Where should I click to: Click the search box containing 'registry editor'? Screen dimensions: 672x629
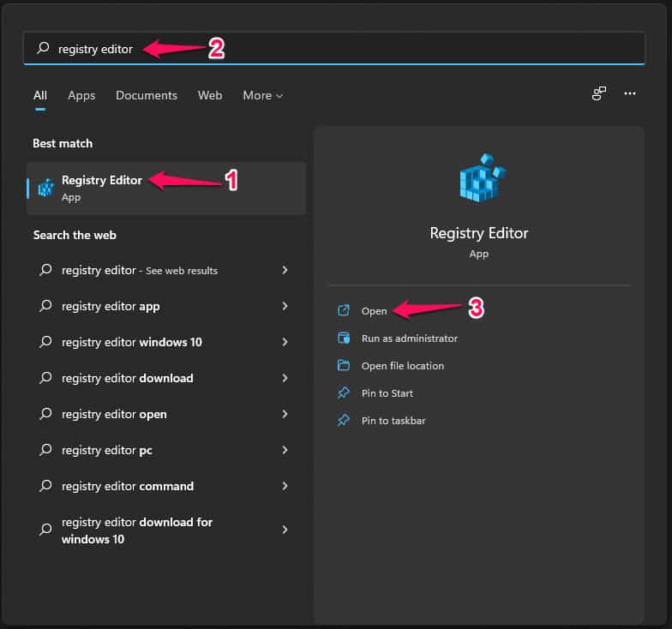pos(334,48)
